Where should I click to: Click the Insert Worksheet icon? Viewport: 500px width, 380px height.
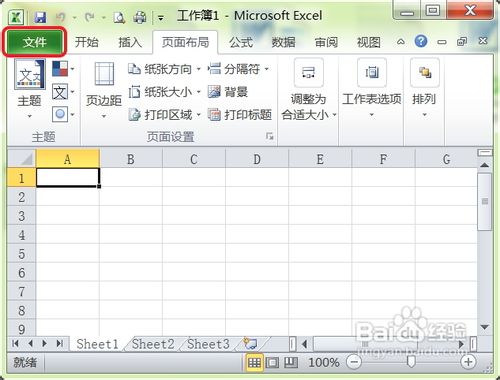[250, 343]
